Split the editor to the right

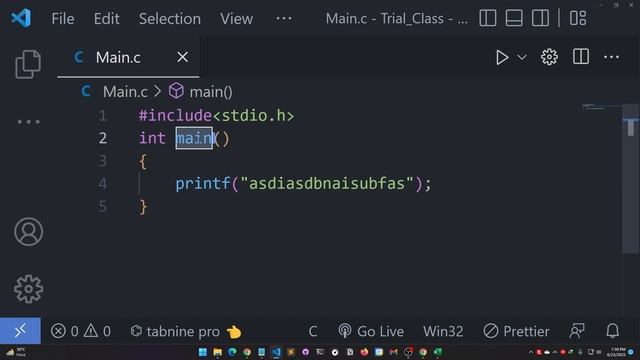click(581, 57)
